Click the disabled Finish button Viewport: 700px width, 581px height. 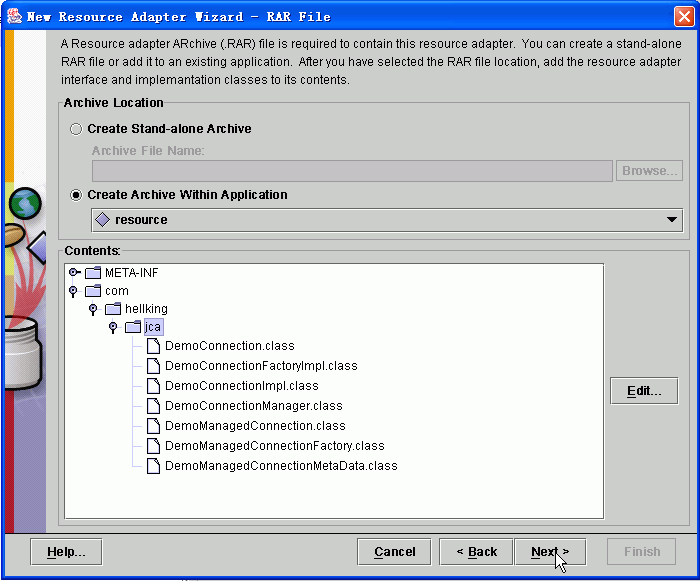click(642, 552)
